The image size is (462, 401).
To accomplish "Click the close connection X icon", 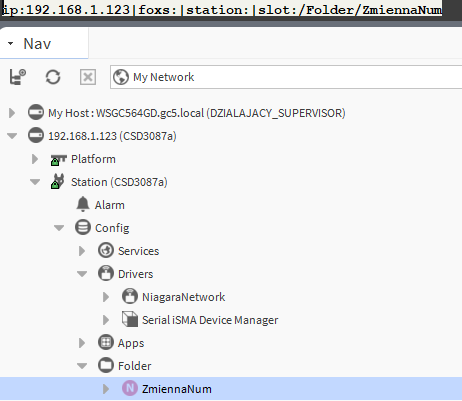I will coord(88,77).
